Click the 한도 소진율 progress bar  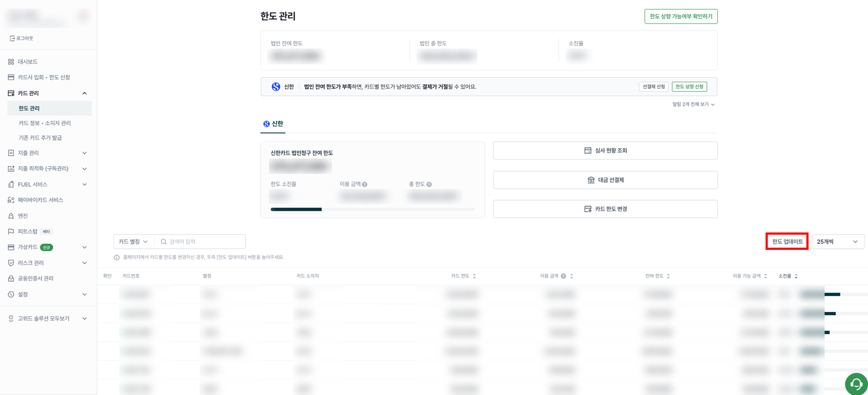click(x=372, y=209)
